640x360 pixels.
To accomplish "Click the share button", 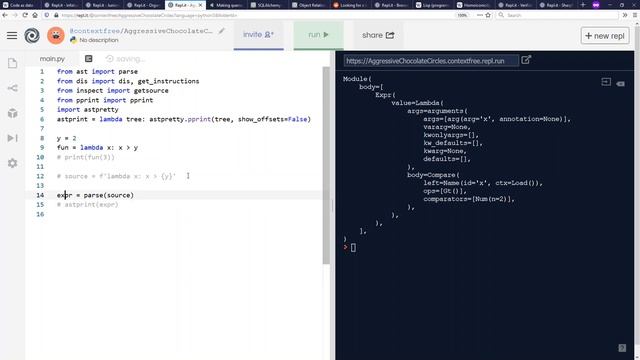I will [378, 35].
